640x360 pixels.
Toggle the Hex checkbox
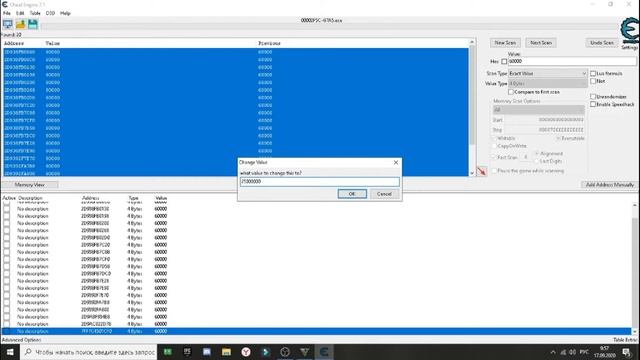pyautogui.click(x=504, y=62)
